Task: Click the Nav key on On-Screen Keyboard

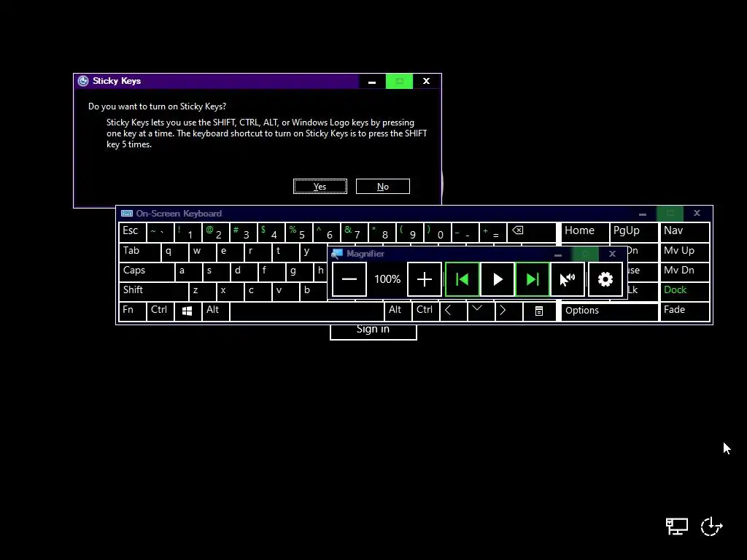Action: pos(684,232)
